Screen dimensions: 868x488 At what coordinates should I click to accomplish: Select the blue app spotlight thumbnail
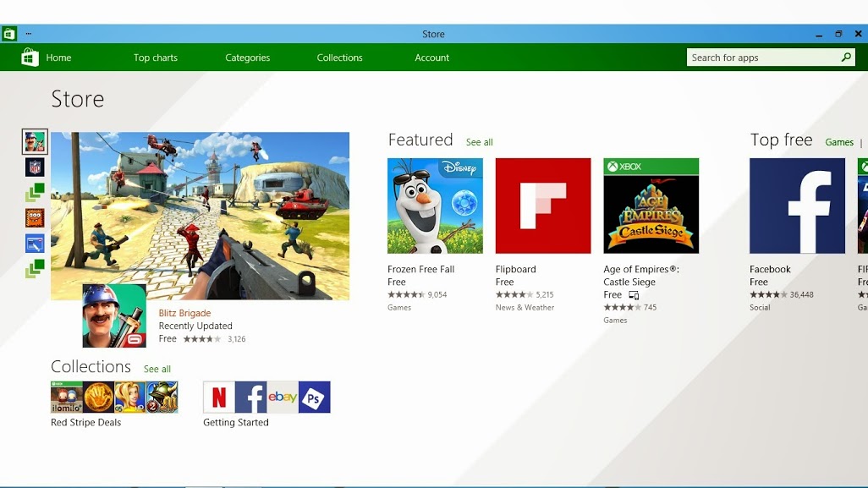click(35, 244)
